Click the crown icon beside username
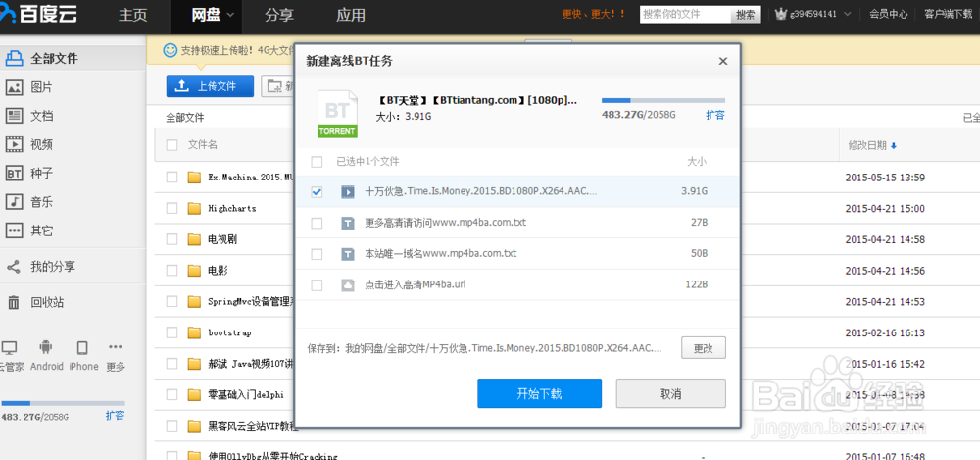The width and height of the screenshot is (980, 460). tap(781, 14)
